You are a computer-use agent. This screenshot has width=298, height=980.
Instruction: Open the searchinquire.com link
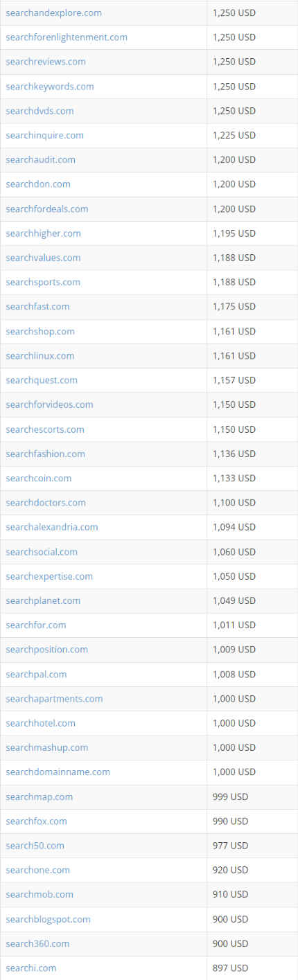44,135
